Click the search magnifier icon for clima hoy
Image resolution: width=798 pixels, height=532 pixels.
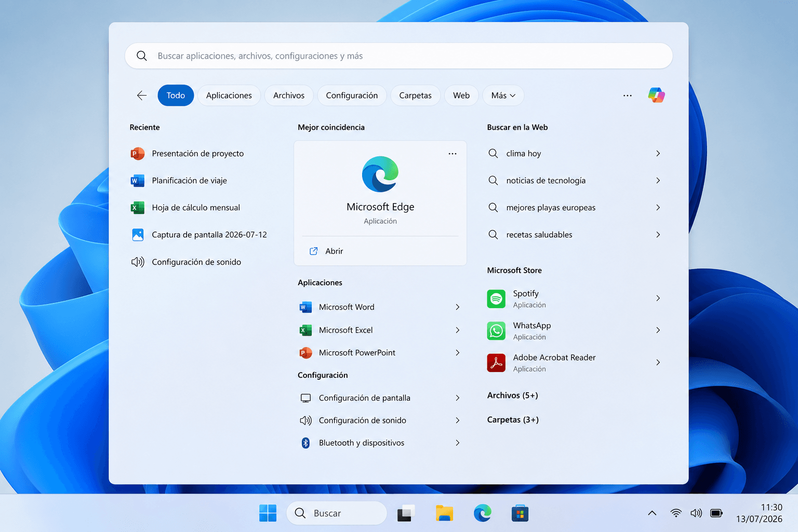(x=493, y=153)
